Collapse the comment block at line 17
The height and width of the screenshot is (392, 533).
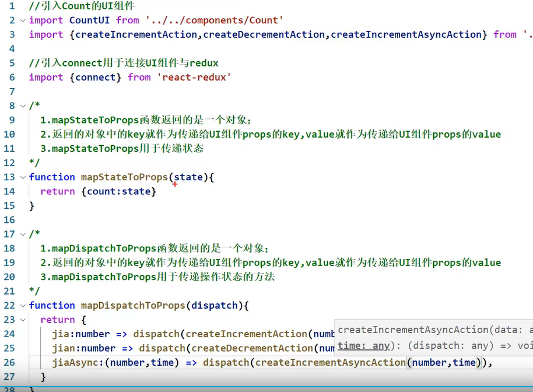coord(23,235)
